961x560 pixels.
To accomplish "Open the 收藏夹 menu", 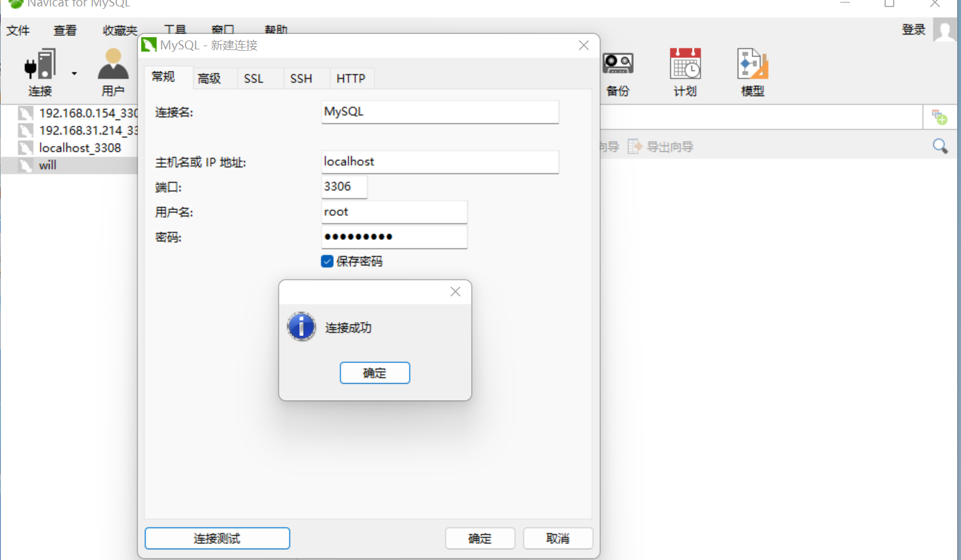I will (x=120, y=31).
